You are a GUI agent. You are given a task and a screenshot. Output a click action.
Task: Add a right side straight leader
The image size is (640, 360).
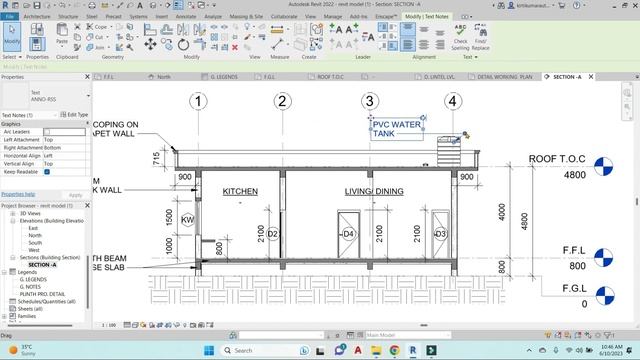352,29
